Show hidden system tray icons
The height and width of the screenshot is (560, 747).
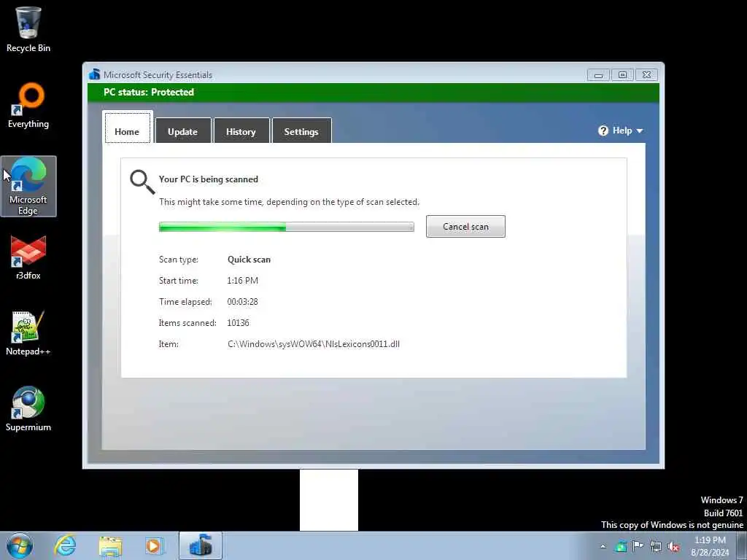tap(603, 546)
